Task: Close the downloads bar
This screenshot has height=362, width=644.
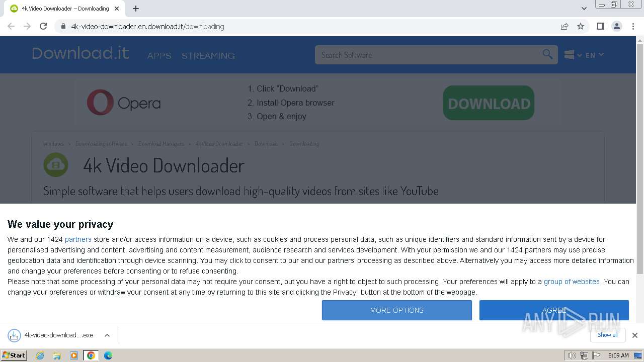Action: tap(634, 335)
